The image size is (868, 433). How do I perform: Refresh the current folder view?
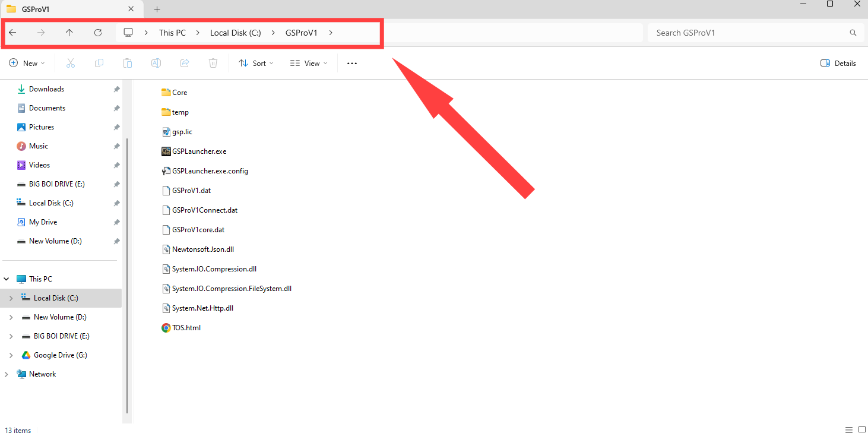pyautogui.click(x=98, y=33)
